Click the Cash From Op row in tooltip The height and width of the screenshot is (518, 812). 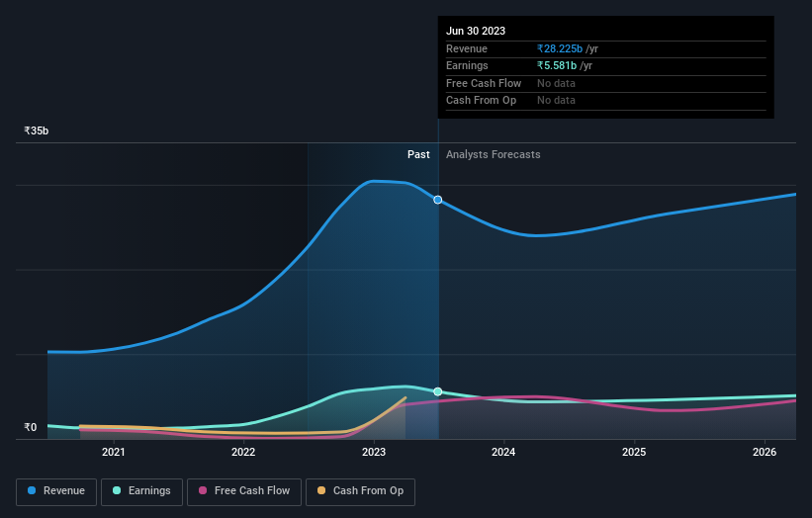(x=606, y=101)
